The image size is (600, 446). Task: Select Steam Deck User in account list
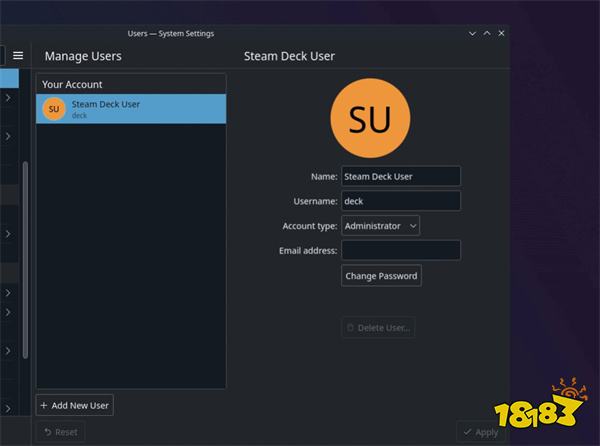(131, 109)
